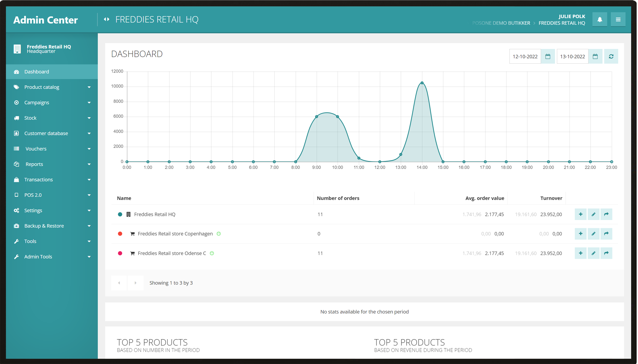Open the Transactions menu item
Viewport: 638px width, 364px height.
click(38, 180)
